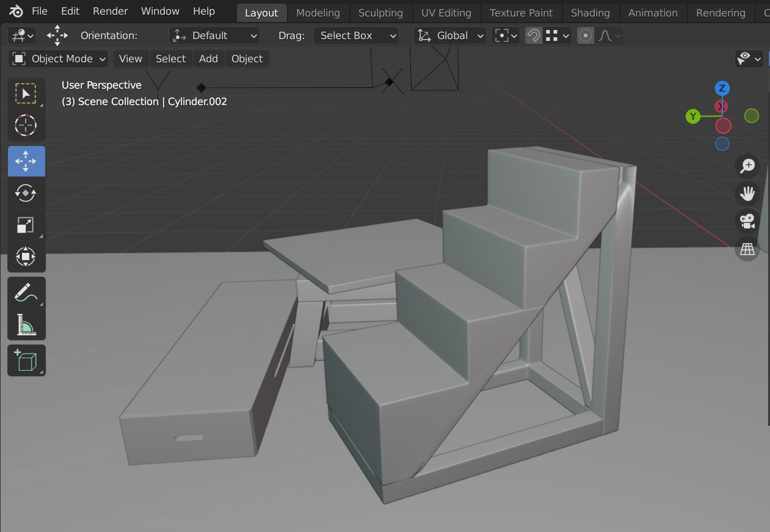Open the editor type dropdown
Image resolution: width=770 pixels, height=532 pixels.
click(22, 35)
